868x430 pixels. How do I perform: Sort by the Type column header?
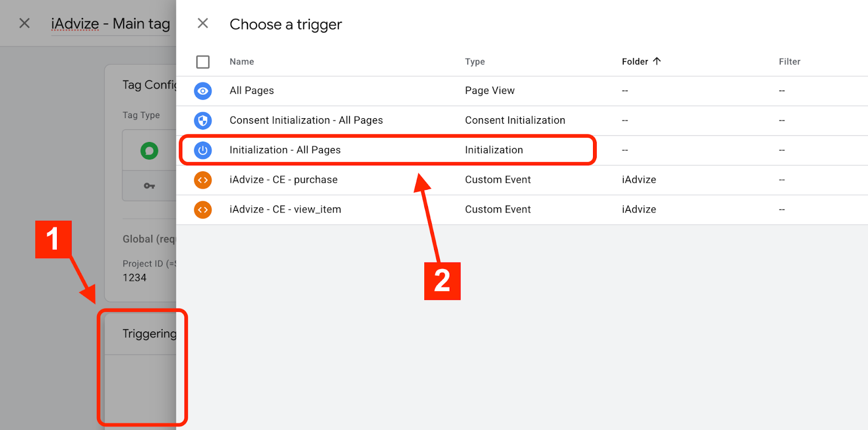click(x=475, y=62)
